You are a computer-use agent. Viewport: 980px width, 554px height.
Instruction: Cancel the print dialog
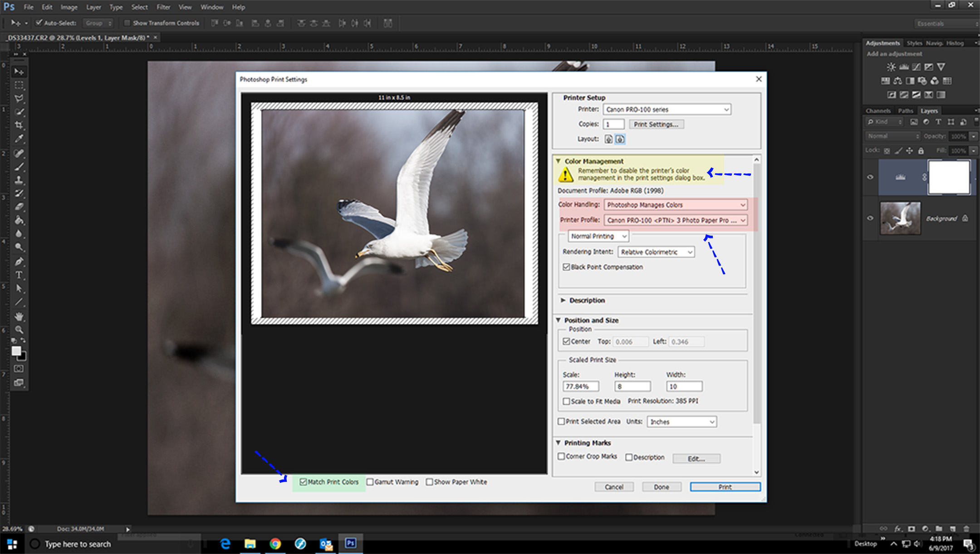[614, 486]
